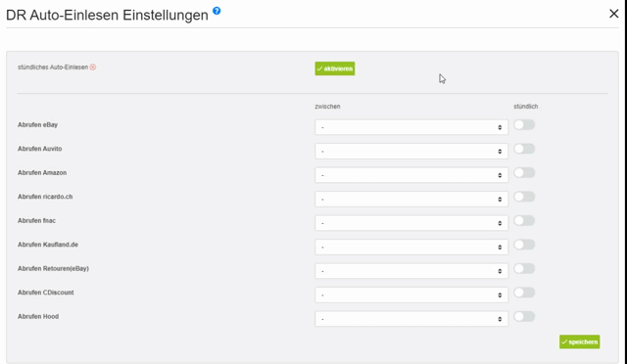Switch on stündlich for Abrufen ricardo.ch
This screenshot has width=627, height=364.
[x=524, y=197]
